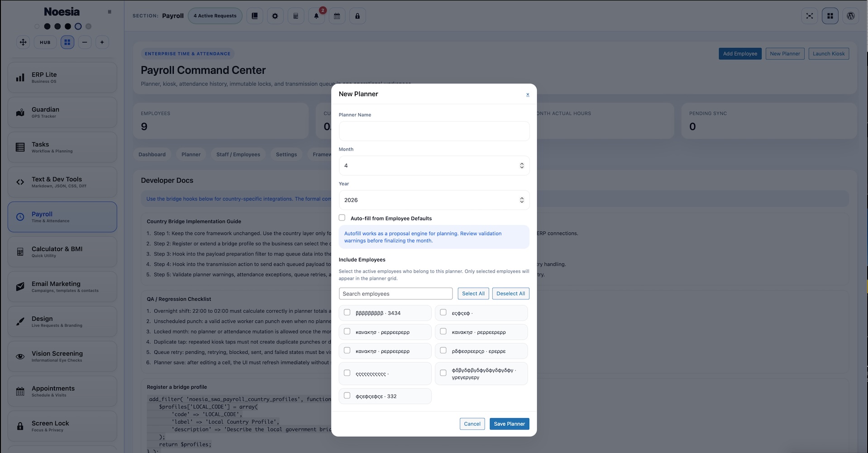Open Guardian GPS Tracker in sidebar
This screenshot has width=868, height=453.
coord(62,112)
